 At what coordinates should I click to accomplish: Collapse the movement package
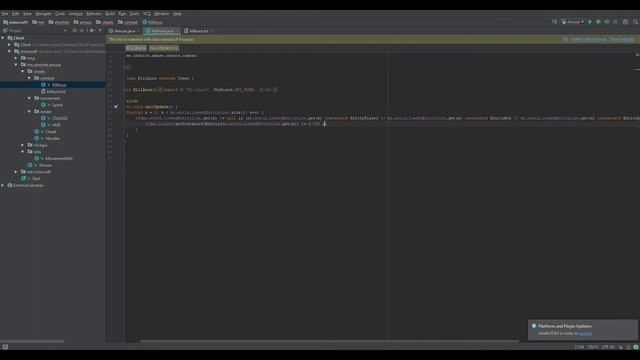tap(29, 98)
